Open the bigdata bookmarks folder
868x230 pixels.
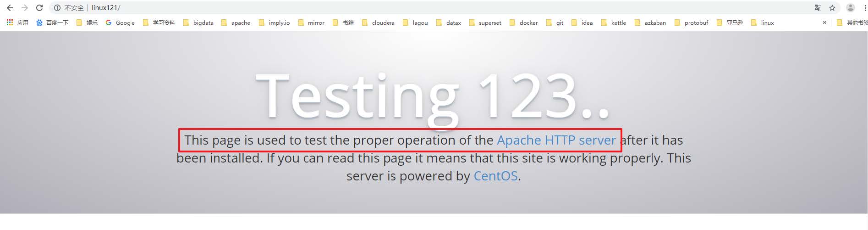click(x=198, y=22)
